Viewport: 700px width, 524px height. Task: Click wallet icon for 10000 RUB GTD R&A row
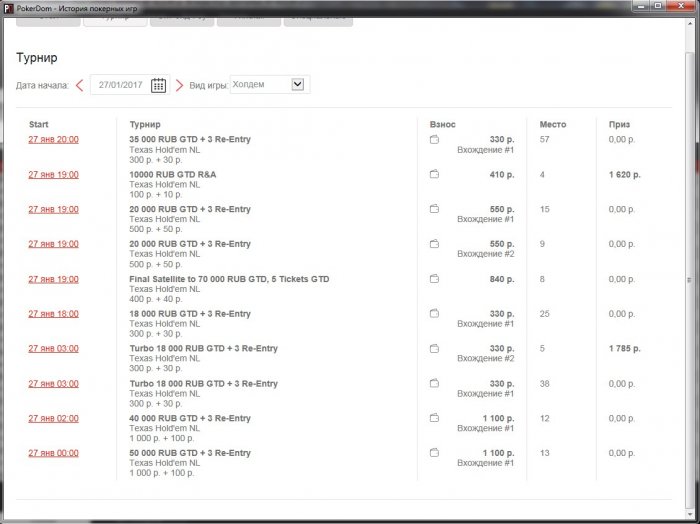[434, 175]
